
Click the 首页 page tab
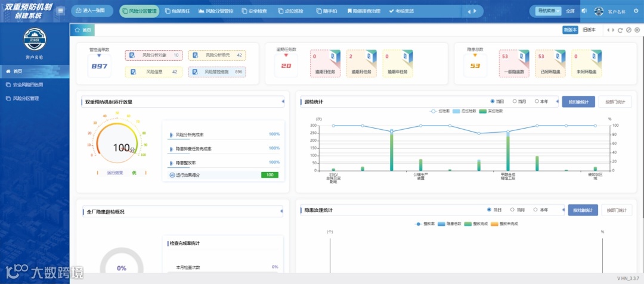pos(82,30)
